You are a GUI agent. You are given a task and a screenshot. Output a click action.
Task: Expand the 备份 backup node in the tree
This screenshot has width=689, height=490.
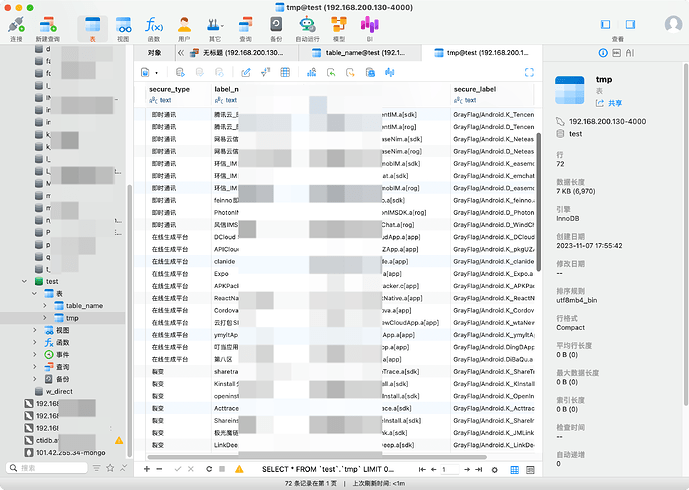(x=35, y=379)
